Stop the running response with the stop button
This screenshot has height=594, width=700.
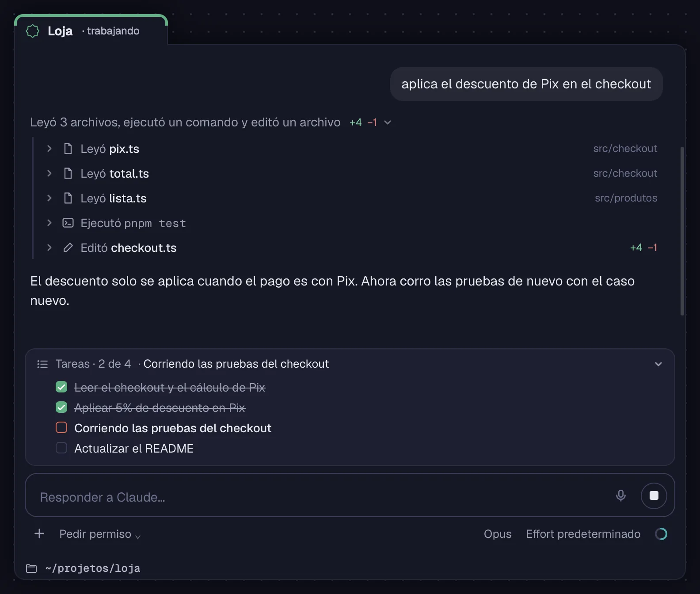pyautogui.click(x=654, y=495)
